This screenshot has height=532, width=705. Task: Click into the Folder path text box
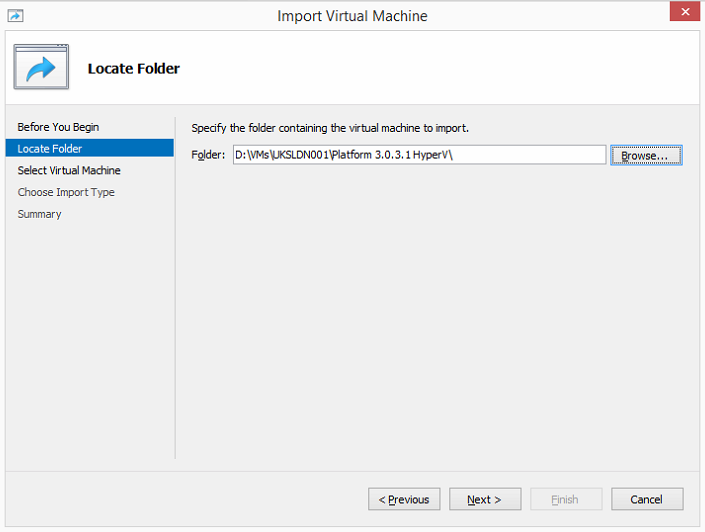(x=419, y=155)
